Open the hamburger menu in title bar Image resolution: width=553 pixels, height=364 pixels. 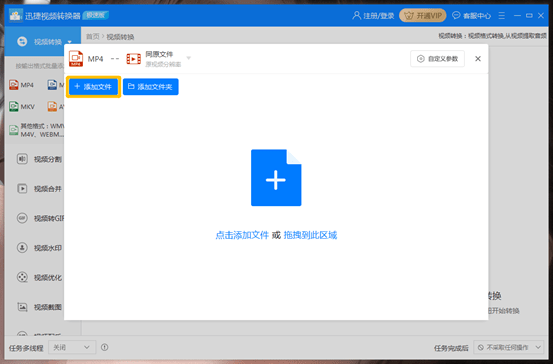click(502, 16)
